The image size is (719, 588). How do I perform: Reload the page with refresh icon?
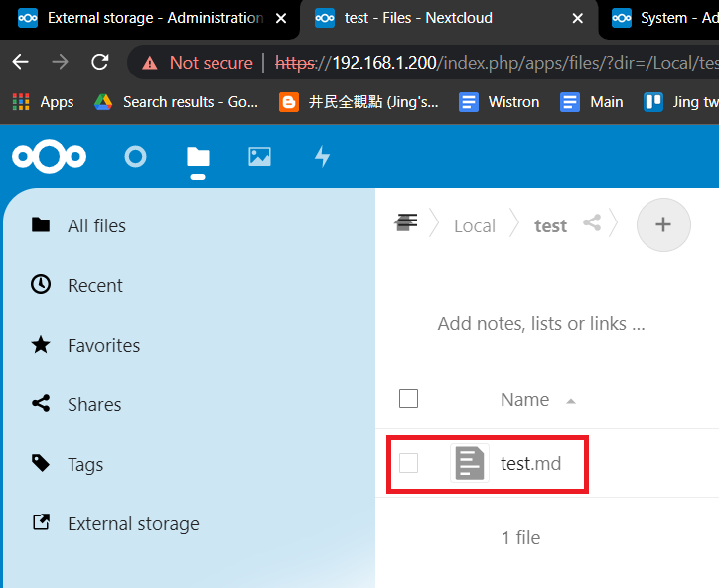[100, 62]
